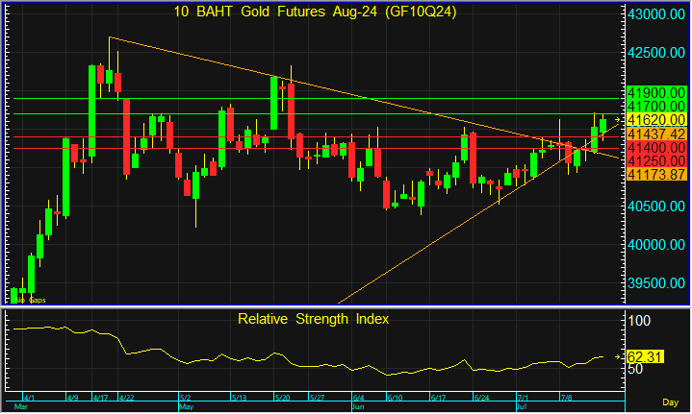692x414 pixels.
Task: Click the 40000.00 price axis label
Action: click(657, 245)
